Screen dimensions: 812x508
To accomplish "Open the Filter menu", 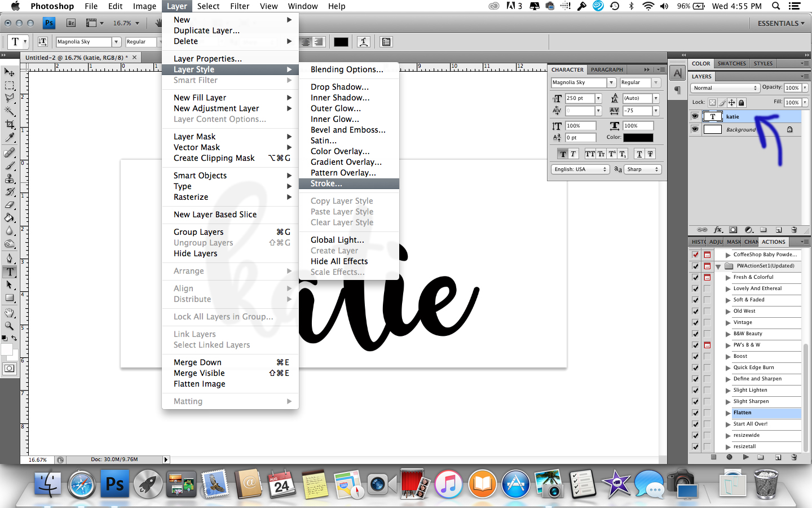I will [240, 6].
